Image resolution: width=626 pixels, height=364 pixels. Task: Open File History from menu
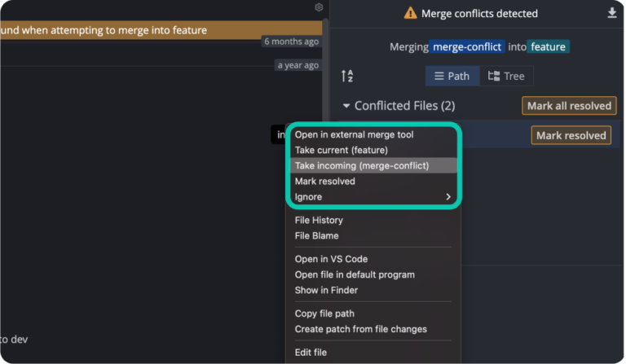(319, 220)
